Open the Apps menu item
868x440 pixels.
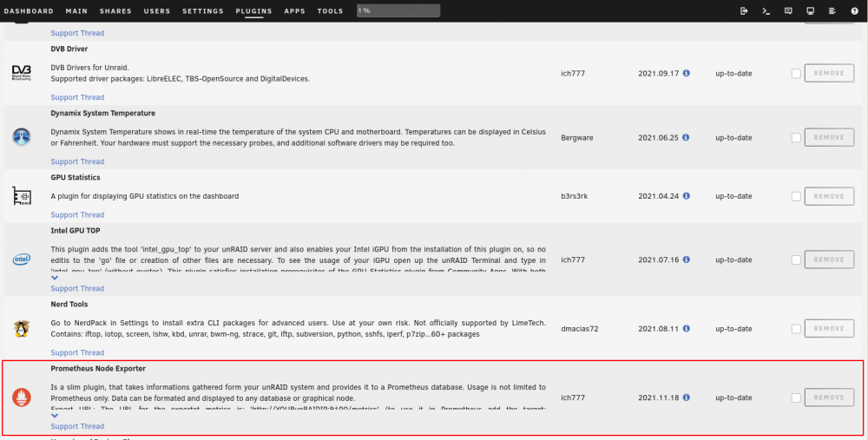(x=294, y=11)
